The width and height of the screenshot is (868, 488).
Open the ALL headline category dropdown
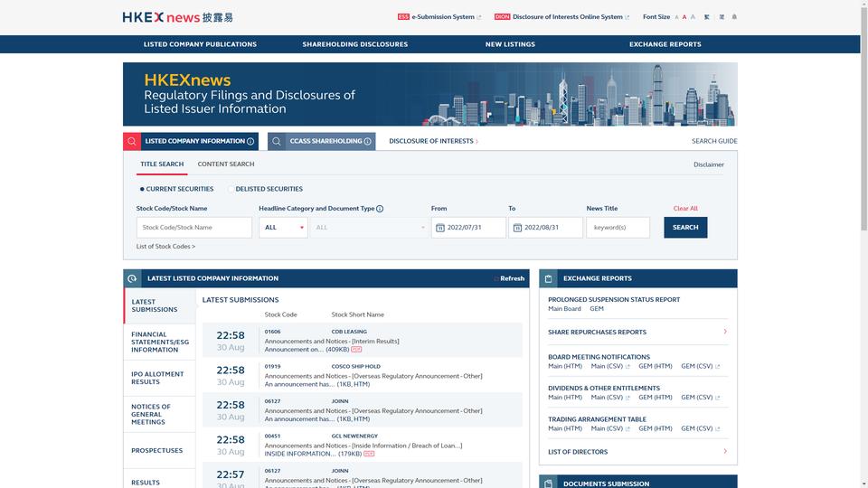[x=283, y=228]
